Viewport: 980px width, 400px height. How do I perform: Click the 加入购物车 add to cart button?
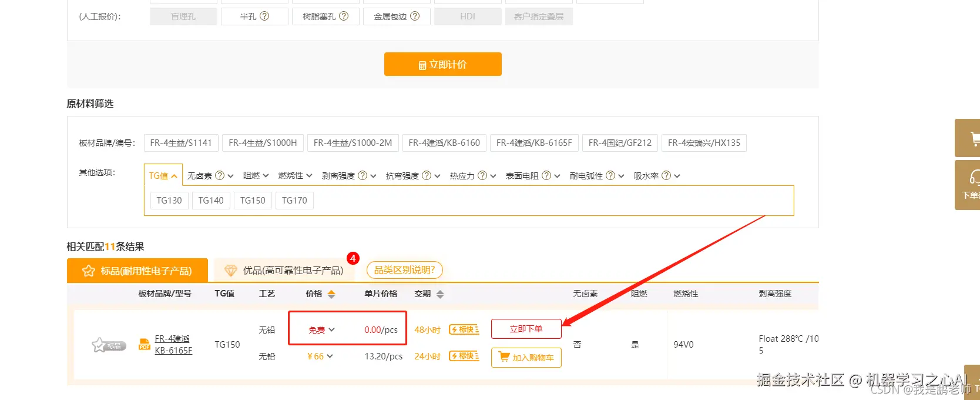pos(526,357)
